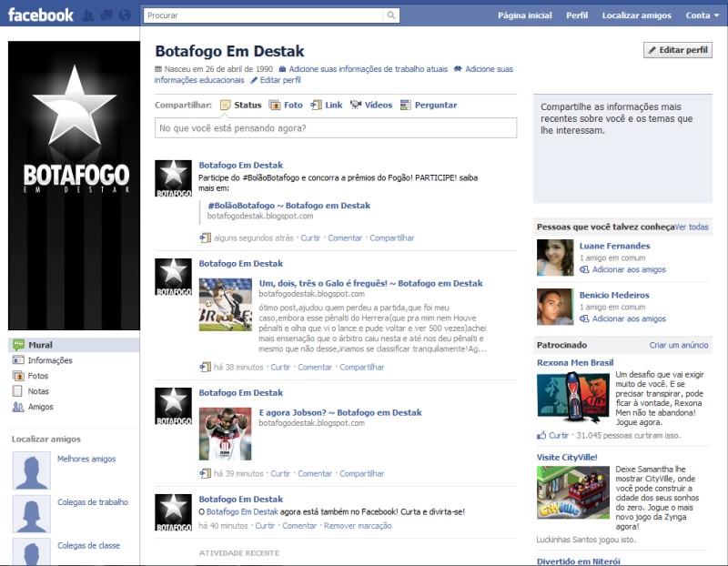Click the Rexona ad image
The height and width of the screenshot is (566, 728).
pos(573,396)
